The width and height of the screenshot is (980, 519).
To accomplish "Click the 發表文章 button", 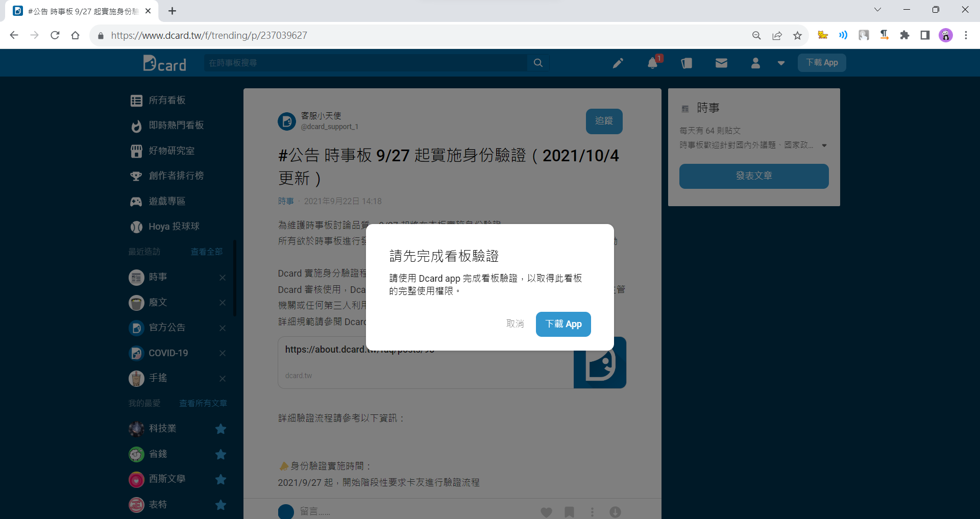I will (754, 176).
